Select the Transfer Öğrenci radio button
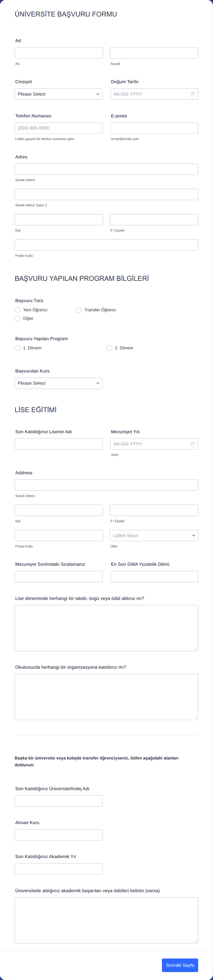This screenshot has height=980, width=213. [78, 310]
